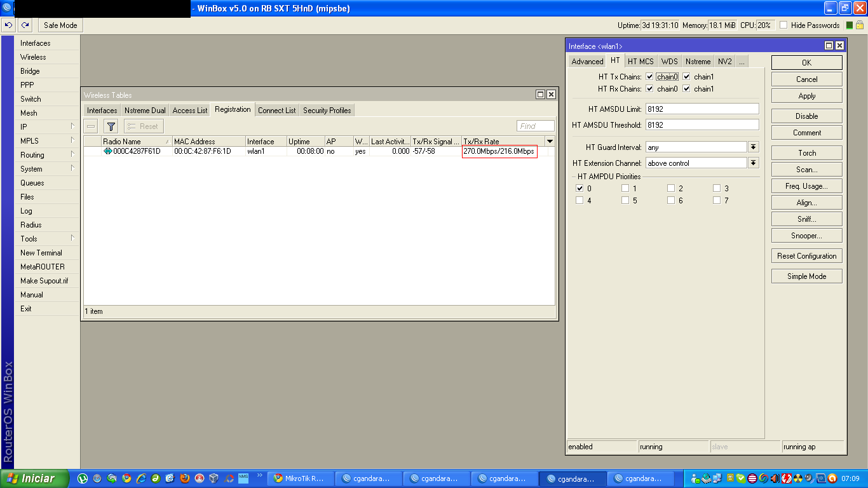Click the yellow-black radiation tray icon
868x488 pixels.
(x=797, y=478)
